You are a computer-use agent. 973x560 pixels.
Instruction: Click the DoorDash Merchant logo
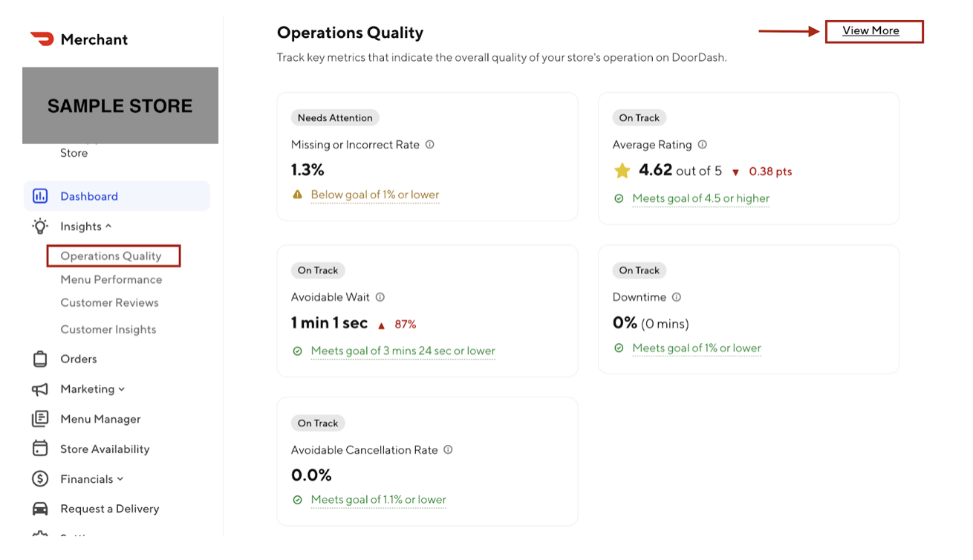tap(79, 39)
